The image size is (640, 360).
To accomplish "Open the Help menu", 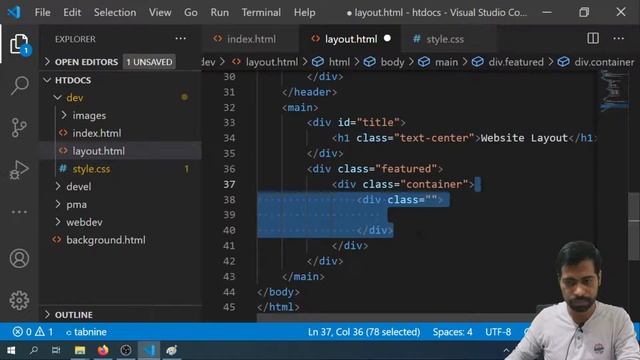I will click(x=304, y=12).
